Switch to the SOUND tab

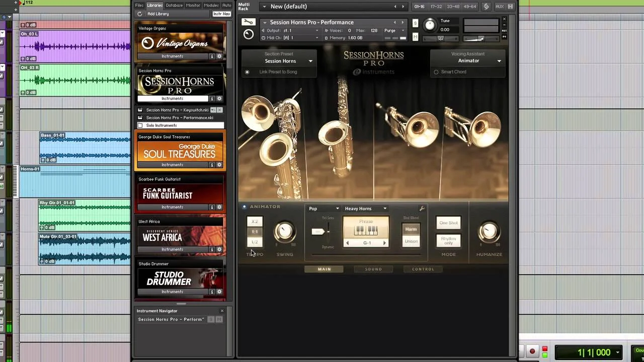(373, 269)
